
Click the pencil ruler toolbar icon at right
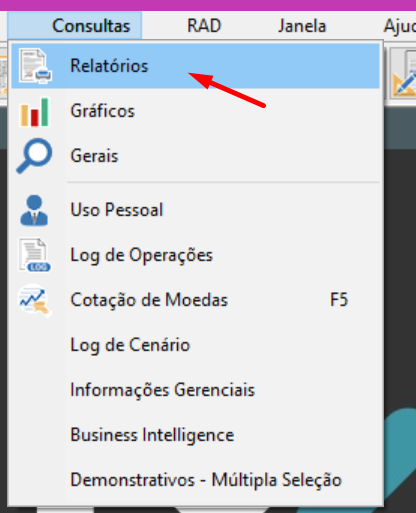click(404, 74)
